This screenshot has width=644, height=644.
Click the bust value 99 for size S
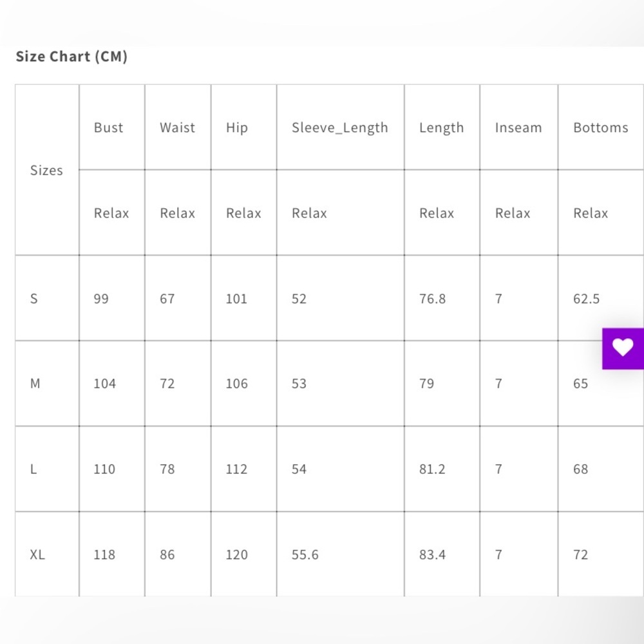101,299
